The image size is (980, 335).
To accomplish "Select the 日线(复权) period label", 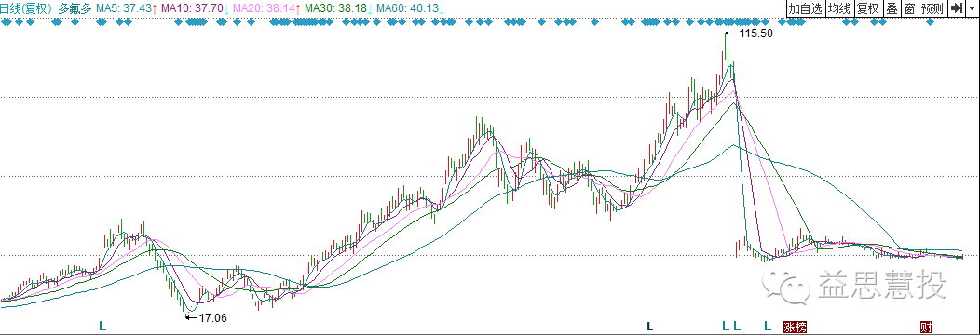I will click(x=26, y=8).
